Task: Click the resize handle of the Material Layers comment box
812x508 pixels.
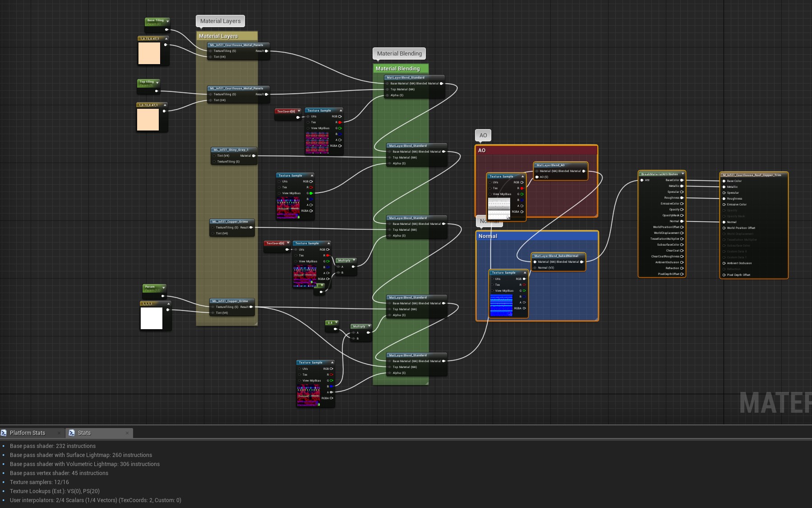Action: coord(256,324)
